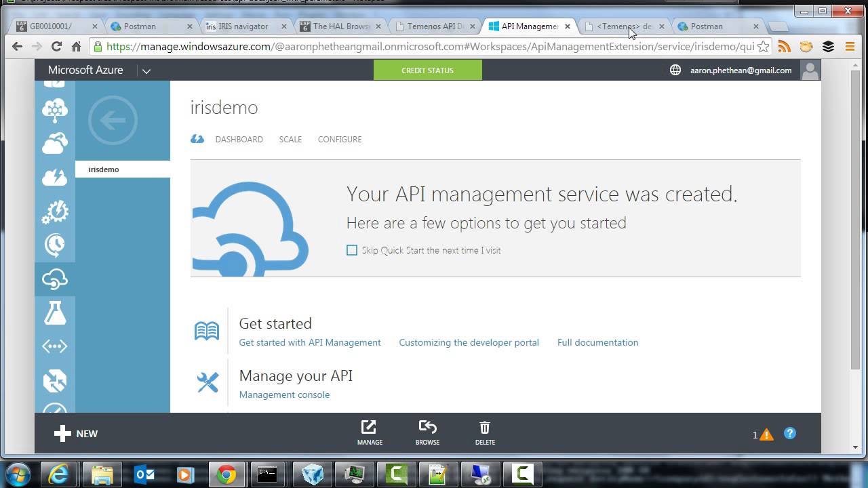The image size is (868, 488).
Task: Open the cloud network nodes icon in sidebar
Action: click(55, 110)
